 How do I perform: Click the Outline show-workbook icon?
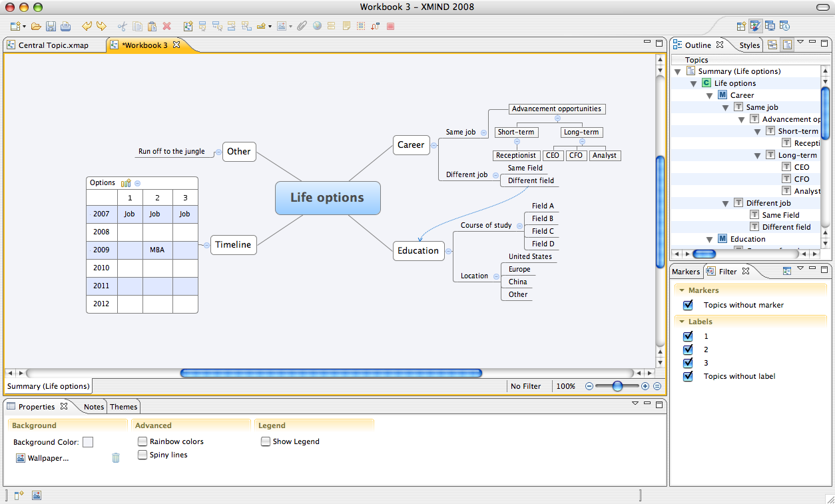point(772,45)
